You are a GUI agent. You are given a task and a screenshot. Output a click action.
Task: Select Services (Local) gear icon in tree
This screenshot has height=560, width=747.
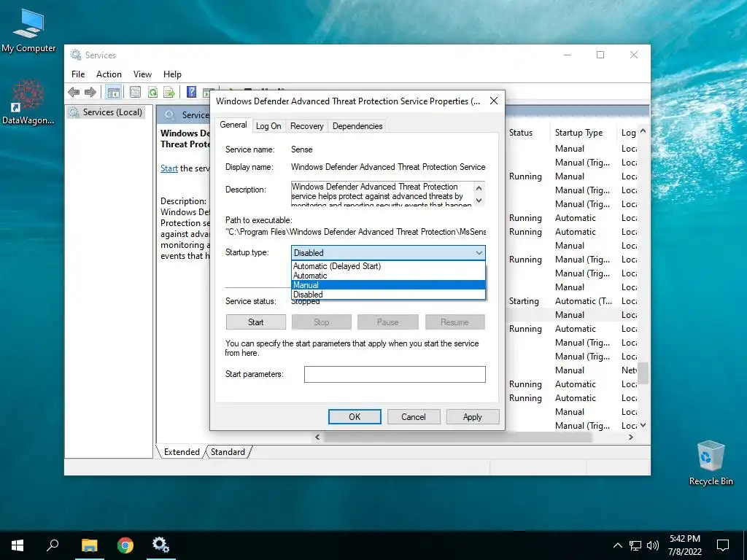[x=74, y=112]
